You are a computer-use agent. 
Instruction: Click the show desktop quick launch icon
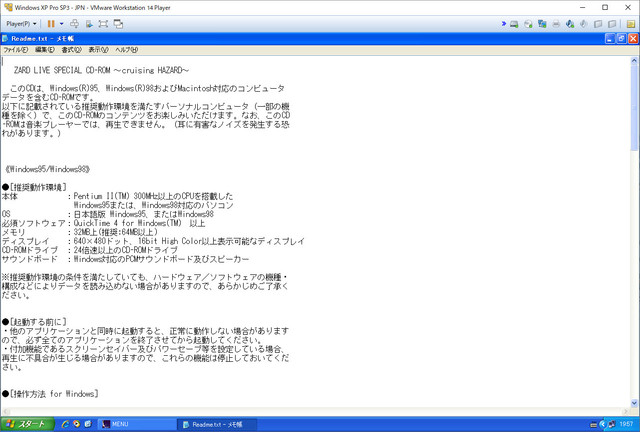88,424
